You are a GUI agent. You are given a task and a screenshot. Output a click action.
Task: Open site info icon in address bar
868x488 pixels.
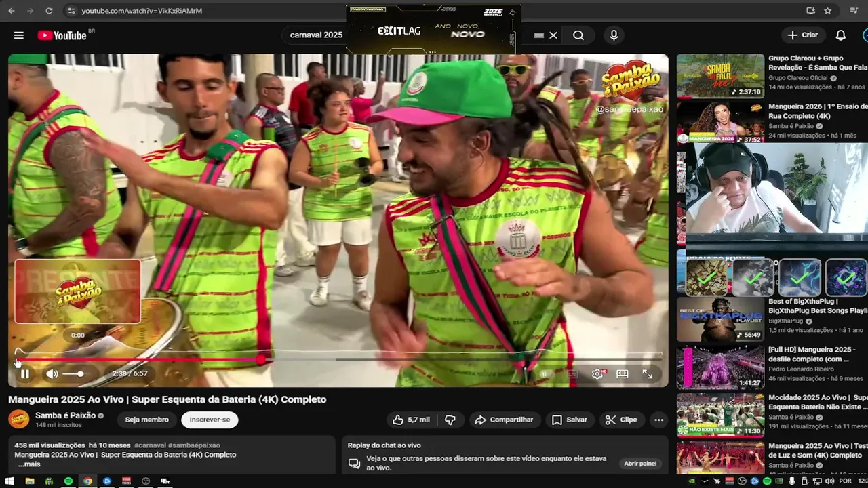[71, 11]
